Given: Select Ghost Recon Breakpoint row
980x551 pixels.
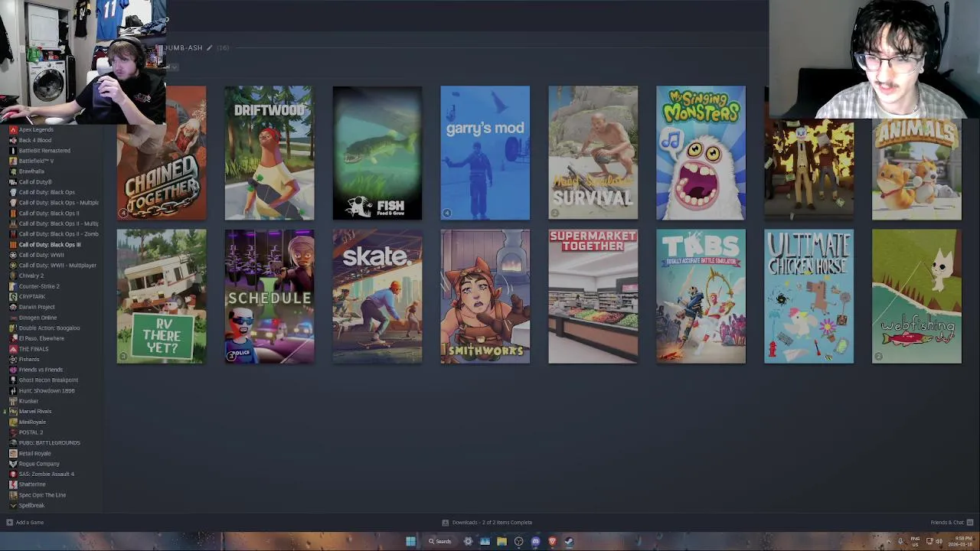Looking at the screenshot, I should coord(52,380).
